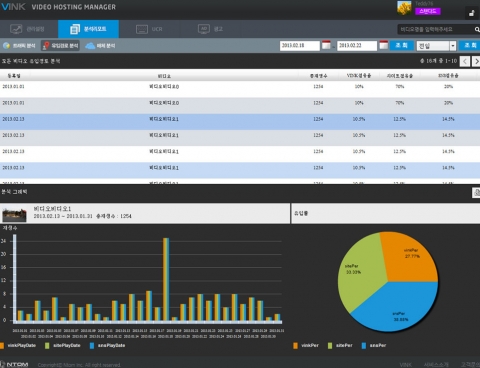Click the NTOM logo in the footer

(14, 364)
